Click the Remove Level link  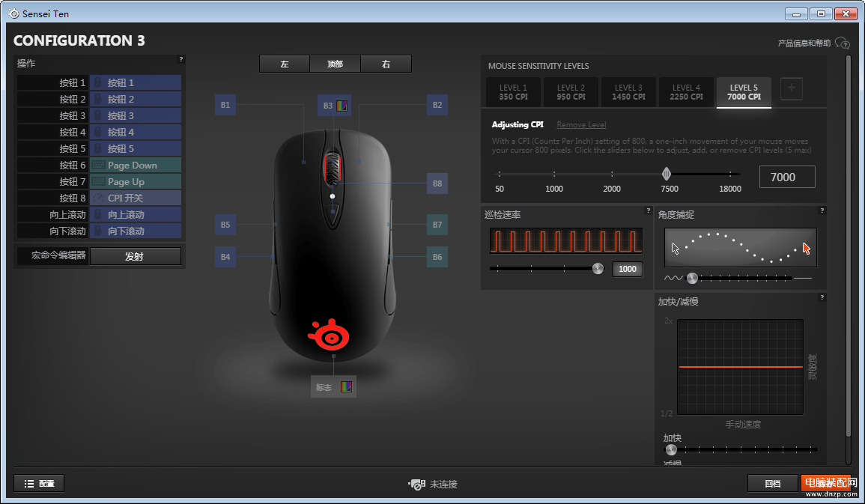581,124
